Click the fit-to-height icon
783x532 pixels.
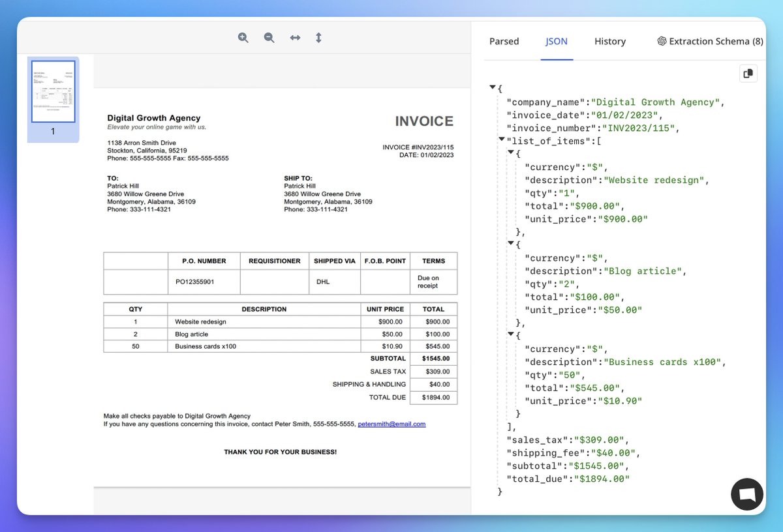[318, 38]
